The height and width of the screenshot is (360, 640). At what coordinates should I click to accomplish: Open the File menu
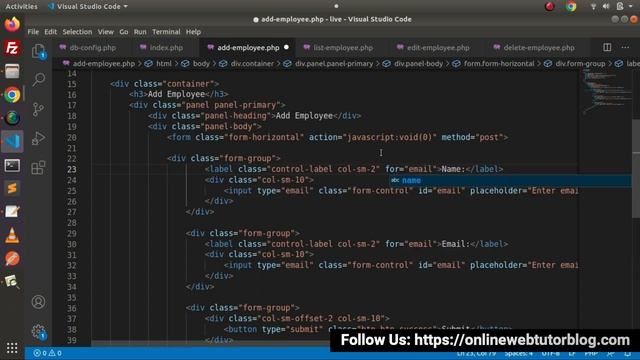pyautogui.click(x=33, y=32)
